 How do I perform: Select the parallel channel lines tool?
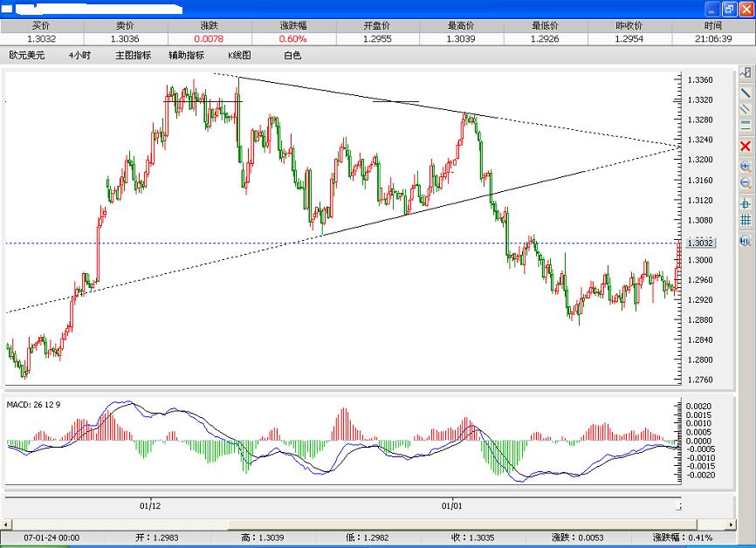tap(746, 109)
